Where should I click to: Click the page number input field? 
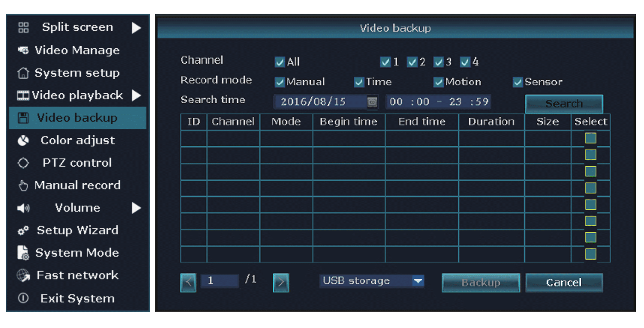[x=220, y=281]
